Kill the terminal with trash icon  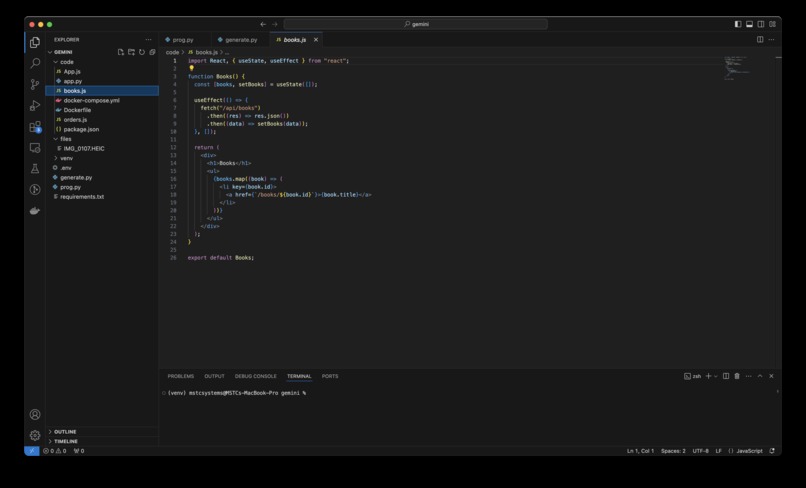tap(737, 376)
